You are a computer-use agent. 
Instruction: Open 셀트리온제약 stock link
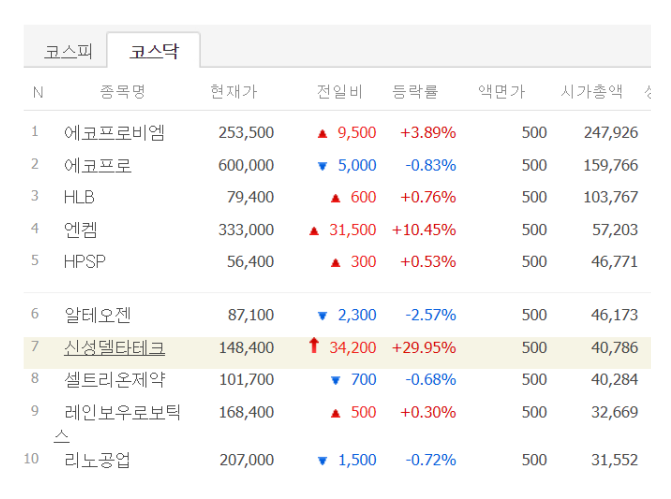click(x=114, y=380)
